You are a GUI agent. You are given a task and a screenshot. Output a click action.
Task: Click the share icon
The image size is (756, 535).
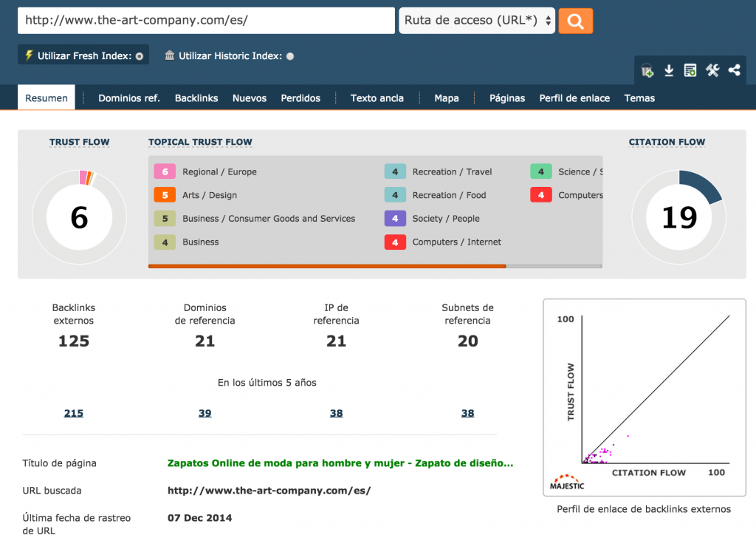[x=734, y=71]
